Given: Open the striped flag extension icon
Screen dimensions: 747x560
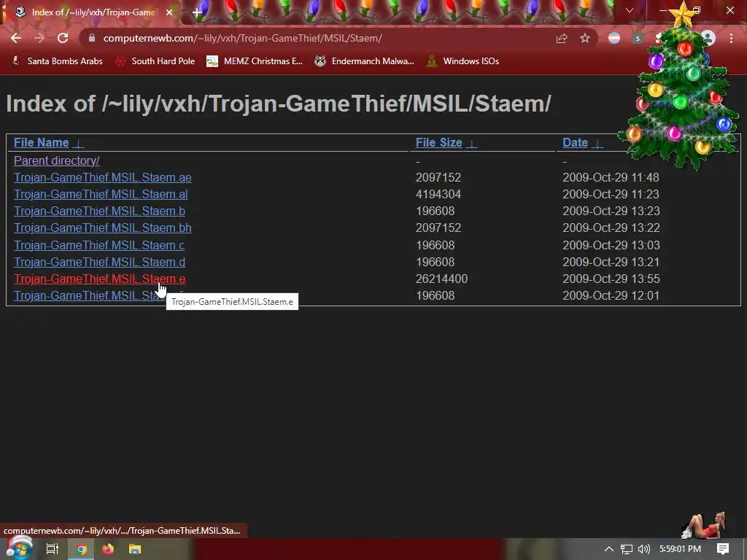Looking at the screenshot, I should point(614,38).
